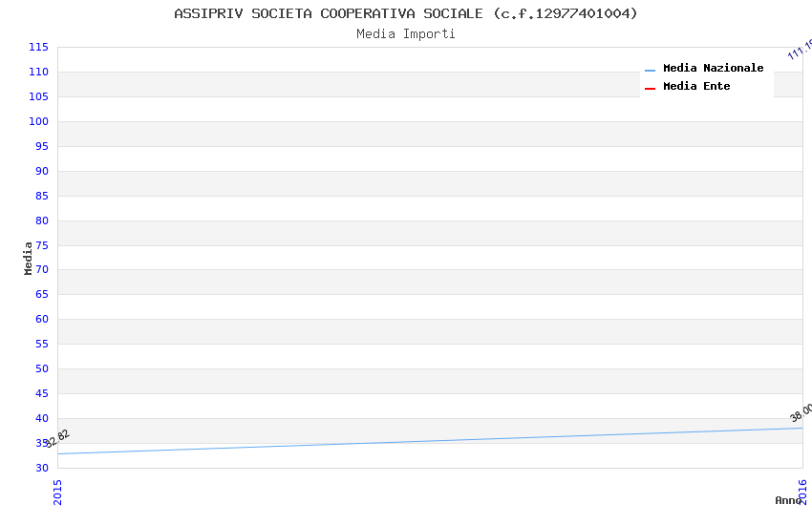
Task: Click the 55 y-axis tick label
Action: [41, 344]
